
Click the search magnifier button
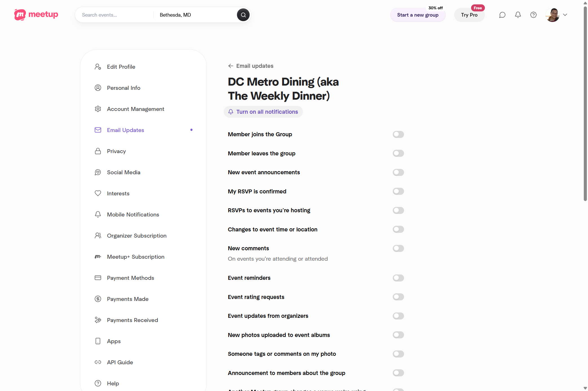[x=243, y=15]
